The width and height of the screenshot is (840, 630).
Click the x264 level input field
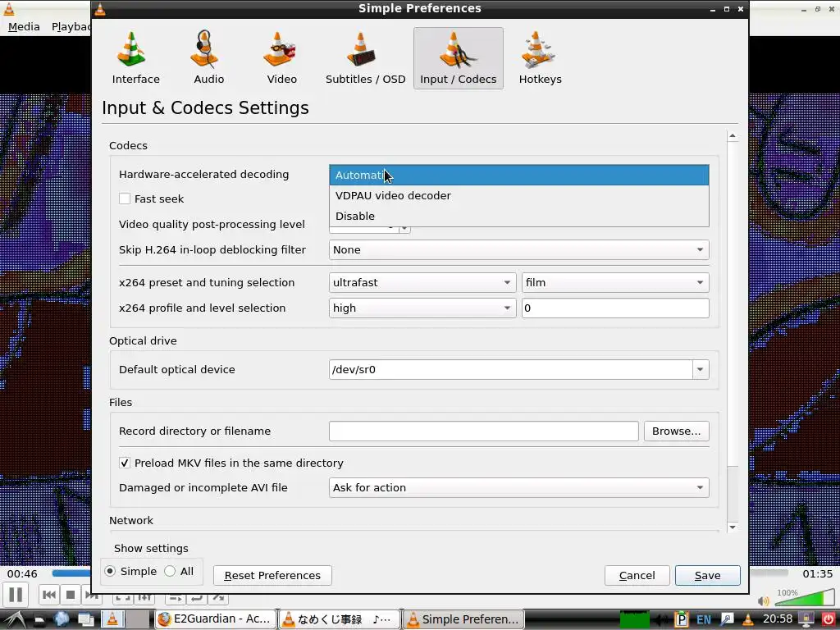(615, 308)
